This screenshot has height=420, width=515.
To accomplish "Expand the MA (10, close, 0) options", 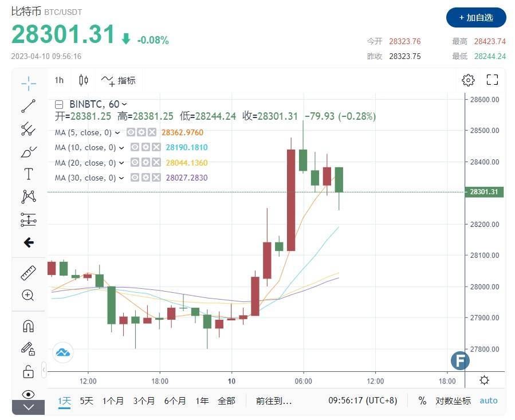I will coord(121,148).
